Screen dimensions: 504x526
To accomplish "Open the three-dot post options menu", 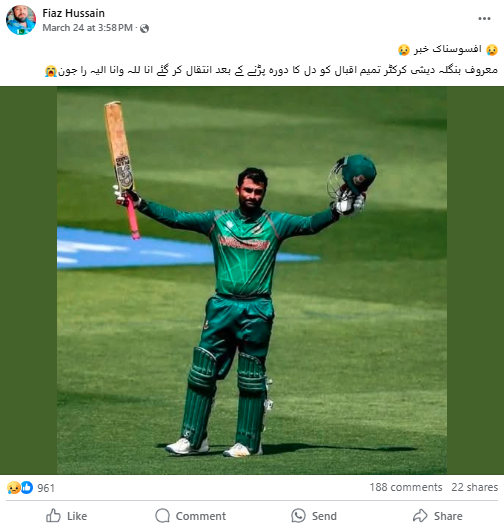I will click(x=484, y=18).
